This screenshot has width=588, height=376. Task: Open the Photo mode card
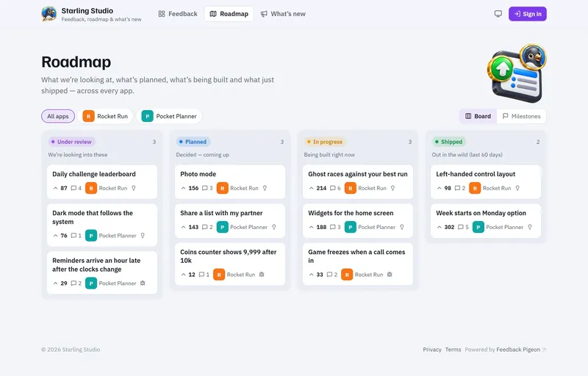pos(230,181)
